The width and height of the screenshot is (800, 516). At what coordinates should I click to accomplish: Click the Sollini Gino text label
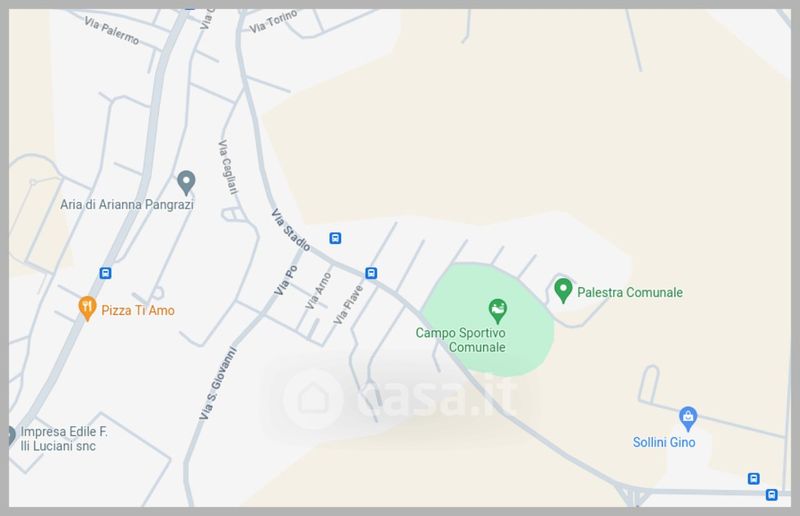(664, 442)
